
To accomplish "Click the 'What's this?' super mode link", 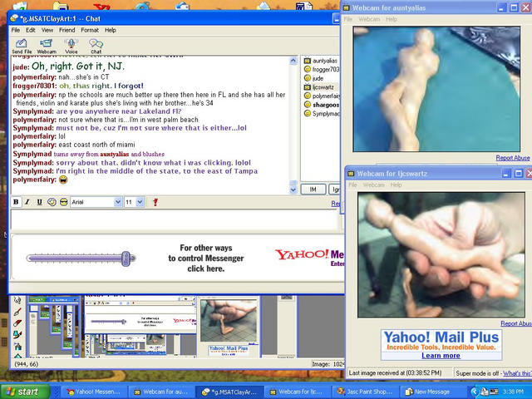I will point(517,373).
